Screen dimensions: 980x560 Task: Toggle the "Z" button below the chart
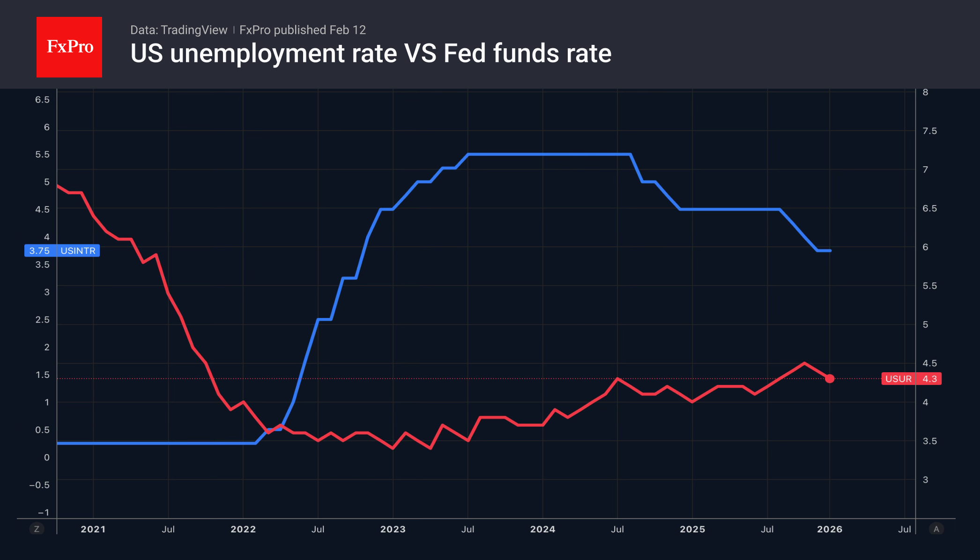37,529
